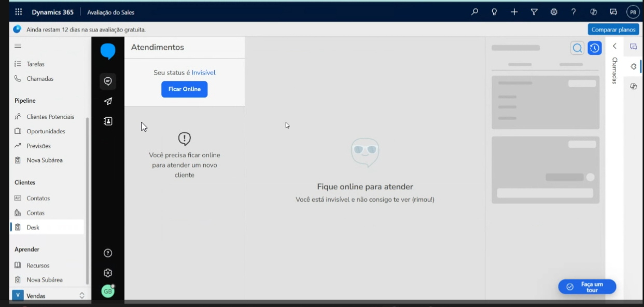Open Contatos under Clientes
The height and width of the screenshot is (307, 644).
click(x=38, y=198)
